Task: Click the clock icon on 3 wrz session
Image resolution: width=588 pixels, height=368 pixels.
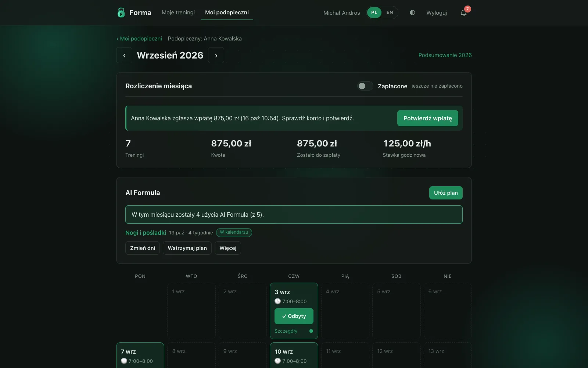Action: coord(278,301)
